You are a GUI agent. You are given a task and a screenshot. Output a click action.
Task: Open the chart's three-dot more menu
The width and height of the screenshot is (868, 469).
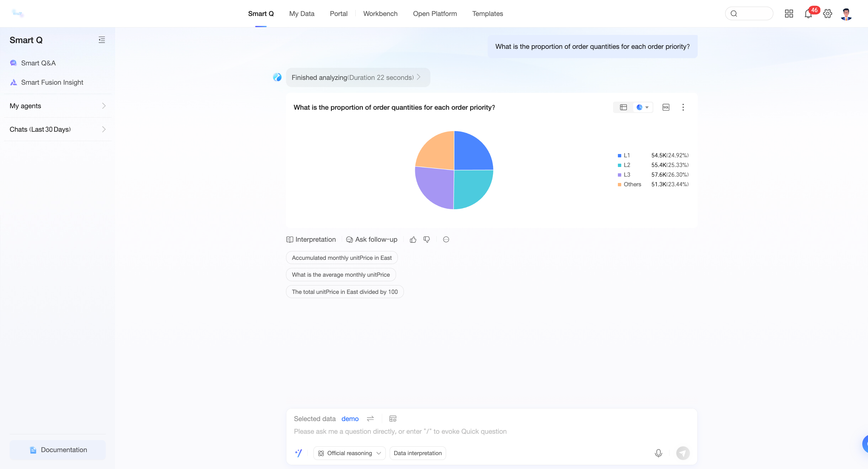click(x=683, y=107)
